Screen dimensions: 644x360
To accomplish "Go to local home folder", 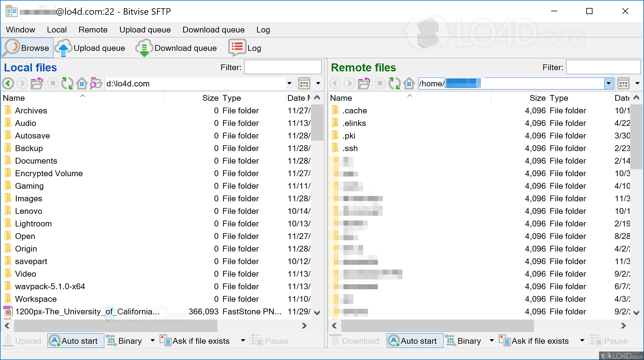I will pos(82,83).
